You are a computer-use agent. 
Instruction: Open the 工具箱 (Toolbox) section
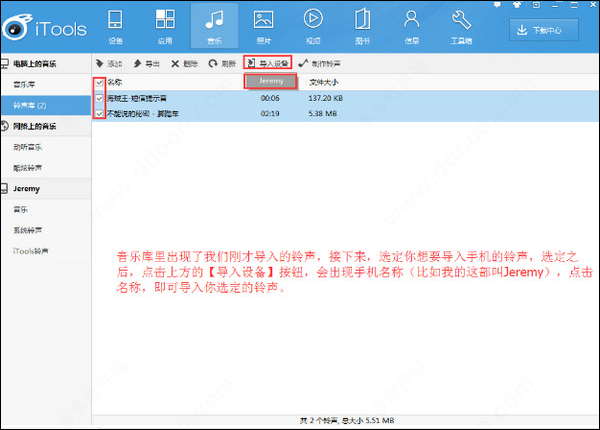[461, 27]
